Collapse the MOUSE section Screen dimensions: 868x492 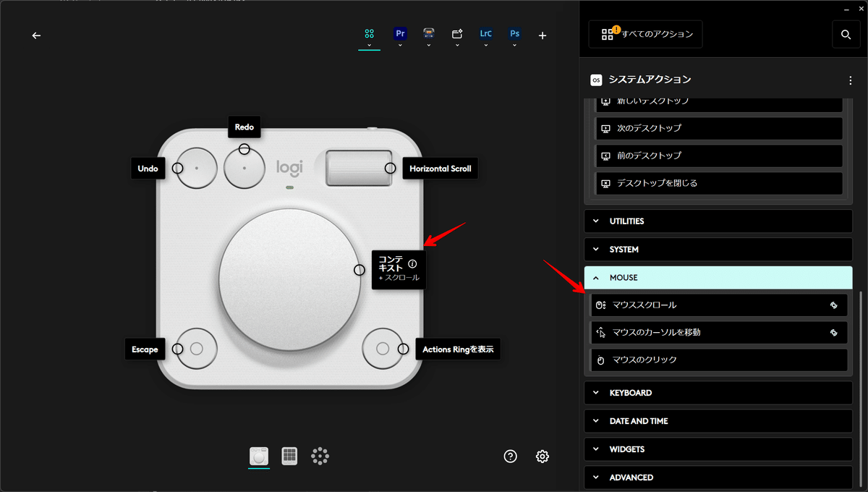[x=718, y=278]
